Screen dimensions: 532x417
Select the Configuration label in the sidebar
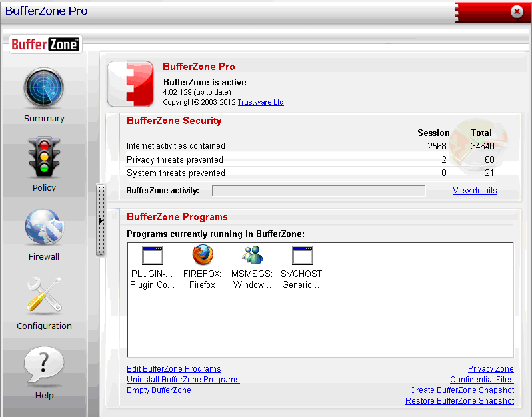pyautogui.click(x=44, y=326)
